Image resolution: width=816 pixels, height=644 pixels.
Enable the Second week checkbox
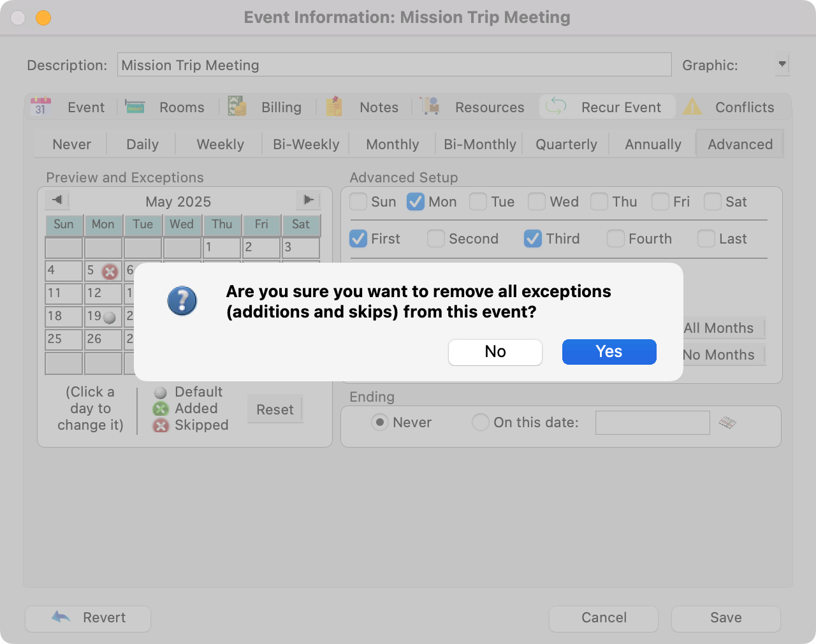[436, 239]
